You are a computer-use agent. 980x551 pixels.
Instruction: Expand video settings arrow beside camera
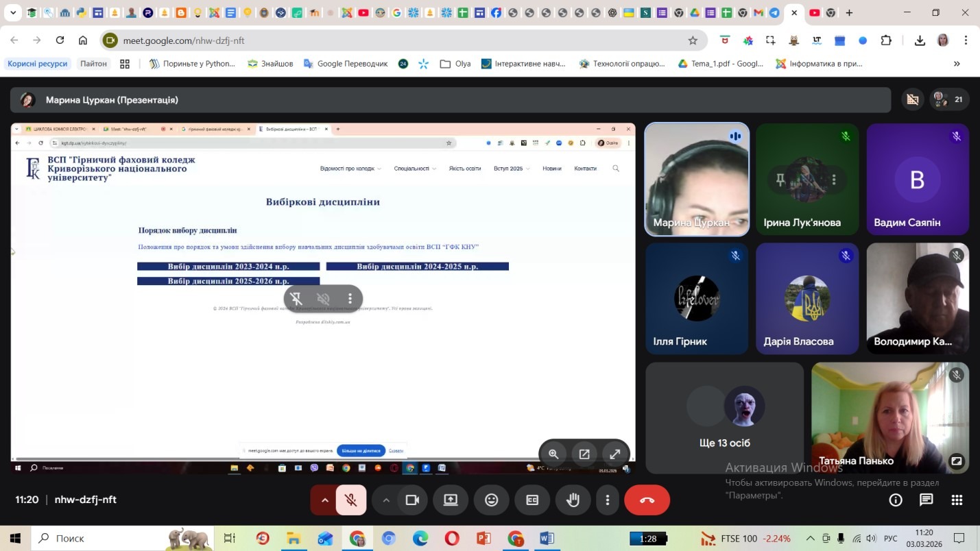point(386,500)
